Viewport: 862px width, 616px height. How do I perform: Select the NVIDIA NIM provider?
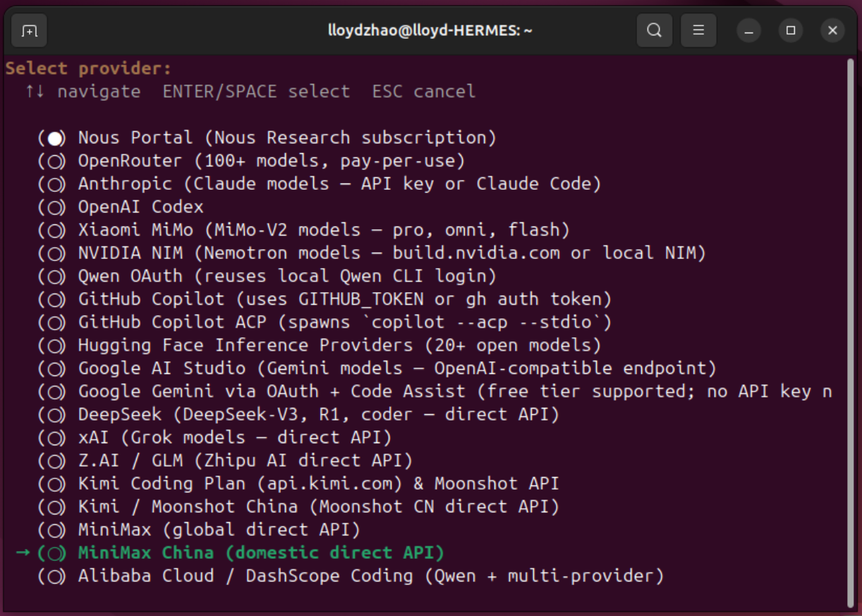52,253
